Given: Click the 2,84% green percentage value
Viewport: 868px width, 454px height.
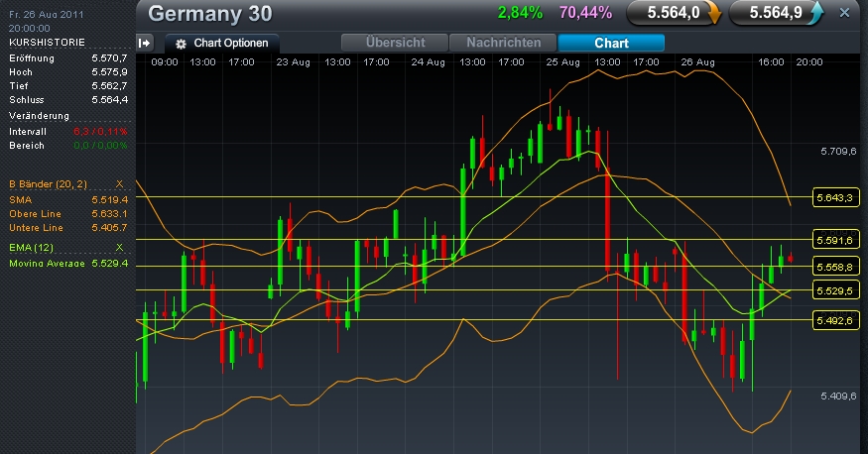Looking at the screenshot, I should coord(520,13).
